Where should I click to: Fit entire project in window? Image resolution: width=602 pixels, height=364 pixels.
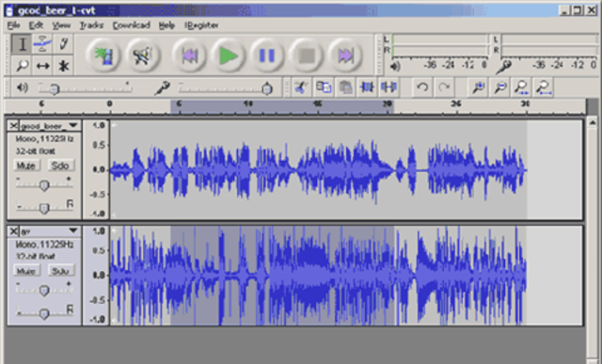[x=544, y=87]
